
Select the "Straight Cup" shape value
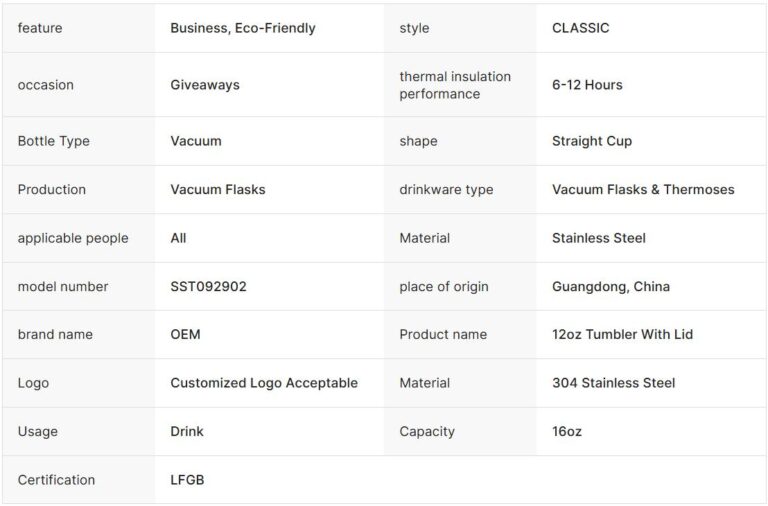592,141
